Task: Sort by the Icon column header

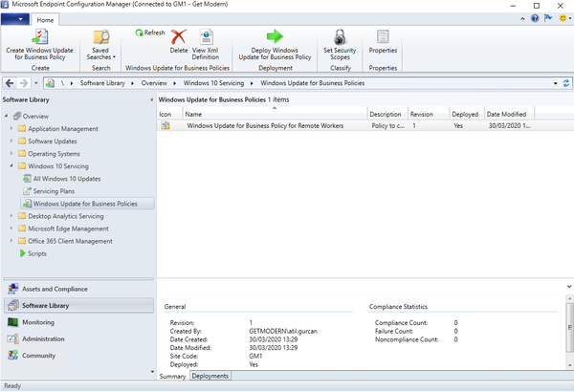Action: (x=170, y=114)
